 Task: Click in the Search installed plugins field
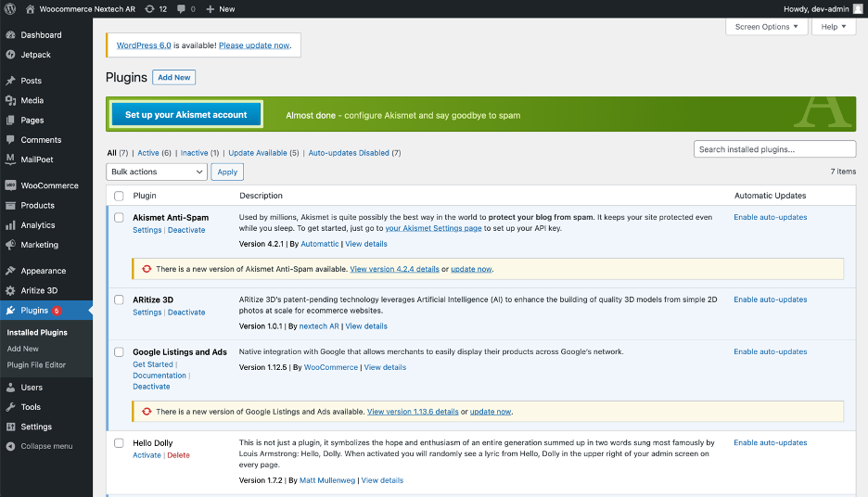tap(774, 149)
